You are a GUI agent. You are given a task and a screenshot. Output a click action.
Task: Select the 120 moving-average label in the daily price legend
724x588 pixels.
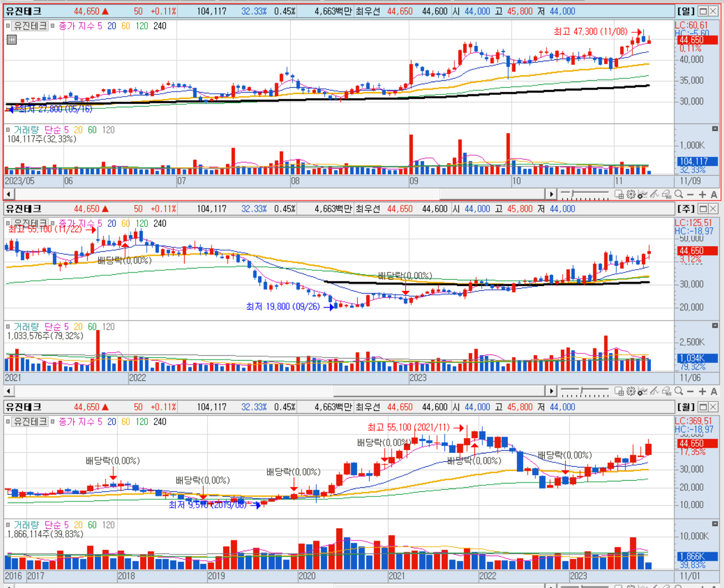tap(142, 26)
